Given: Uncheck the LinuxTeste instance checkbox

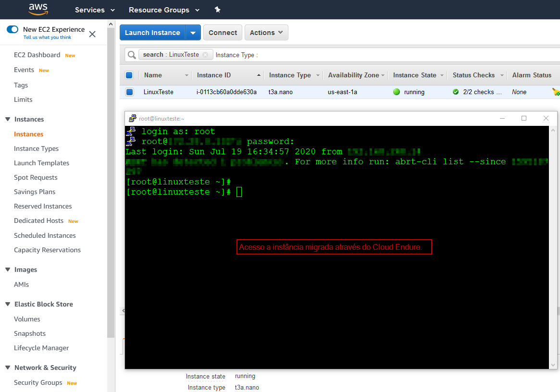Looking at the screenshot, I should point(129,92).
